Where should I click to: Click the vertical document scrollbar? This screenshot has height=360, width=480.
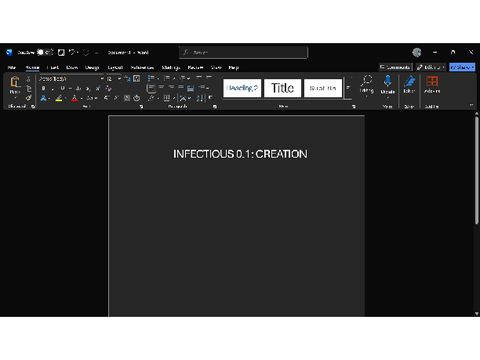[477, 170]
